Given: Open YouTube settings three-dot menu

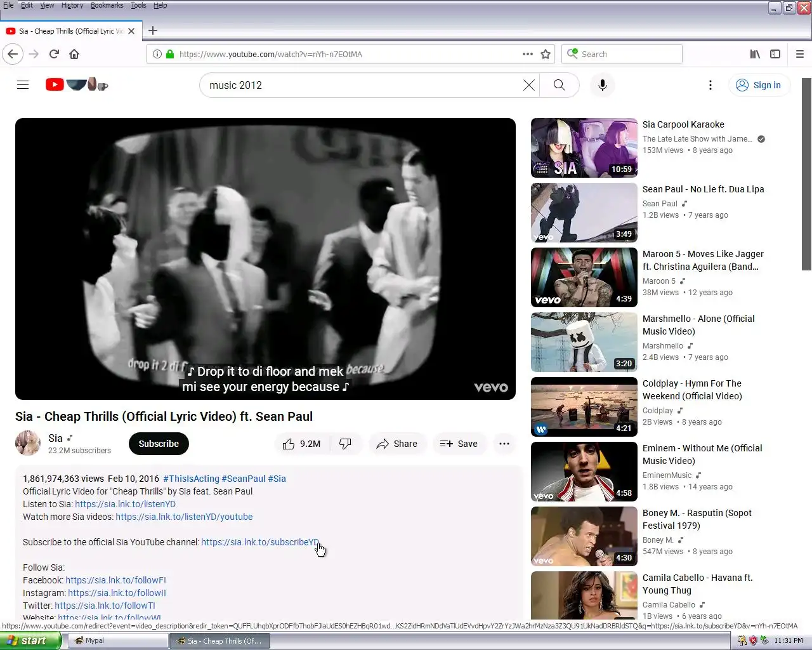Looking at the screenshot, I should tap(710, 85).
